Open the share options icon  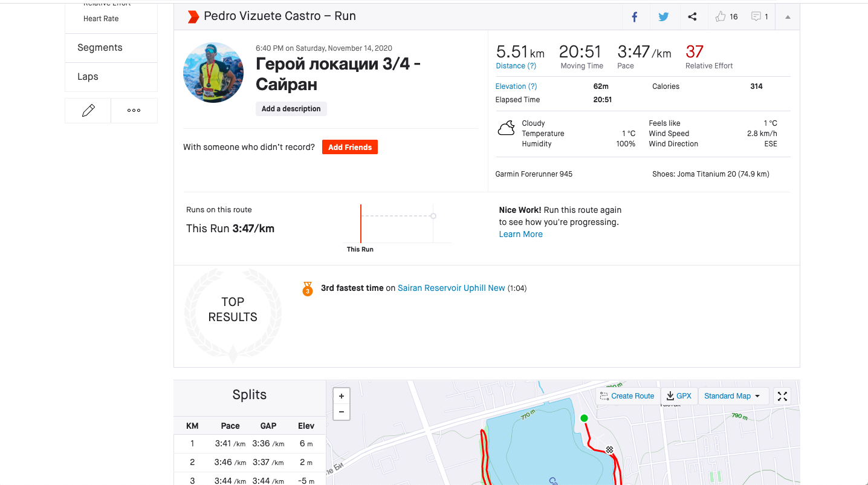[x=693, y=17]
